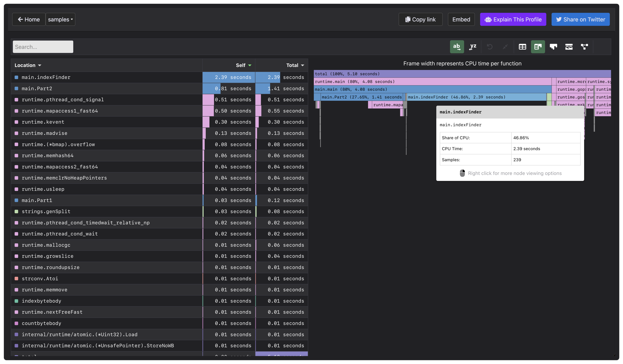Click pink swatch beside runtime.kevent
623x364 pixels.
pyautogui.click(x=16, y=122)
